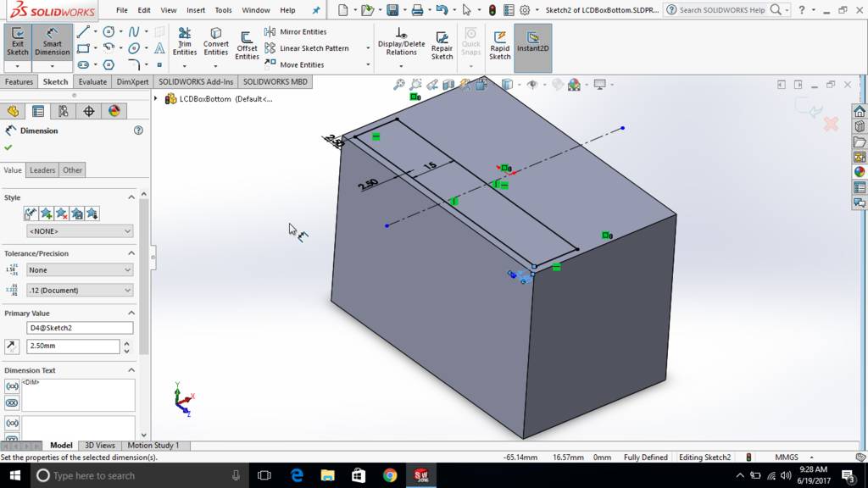Click Offset Entities tool

coord(247,46)
